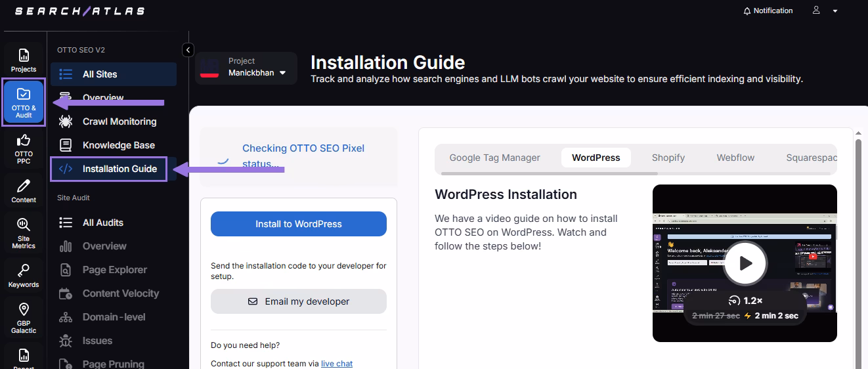Select the Shopify tab

pyautogui.click(x=668, y=158)
